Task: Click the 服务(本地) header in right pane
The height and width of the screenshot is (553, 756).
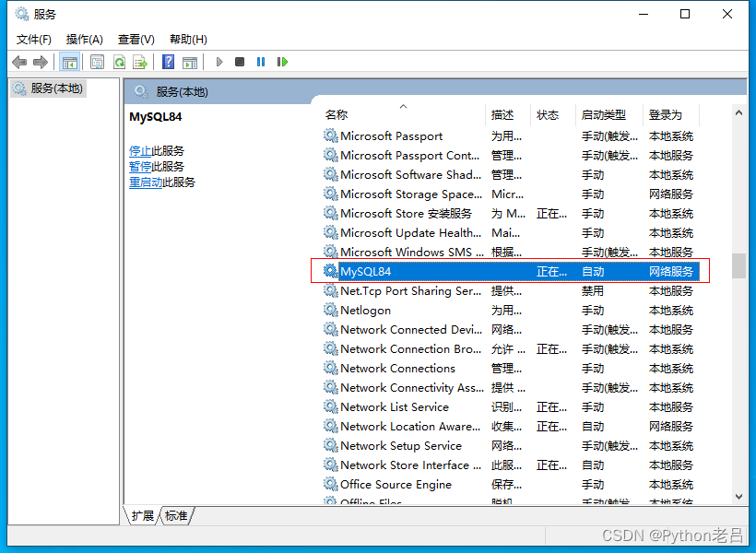Action: coord(182,91)
